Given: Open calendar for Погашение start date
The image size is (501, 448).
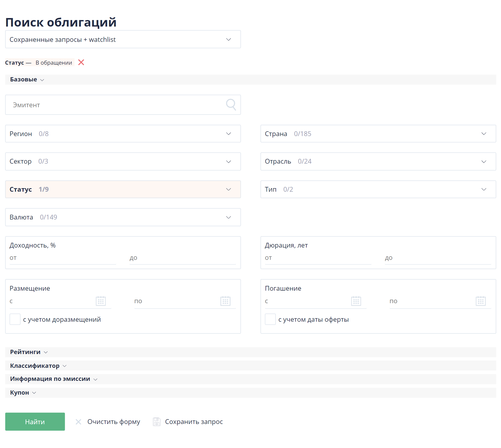Looking at the screenshot, I should tap(356, 301).
